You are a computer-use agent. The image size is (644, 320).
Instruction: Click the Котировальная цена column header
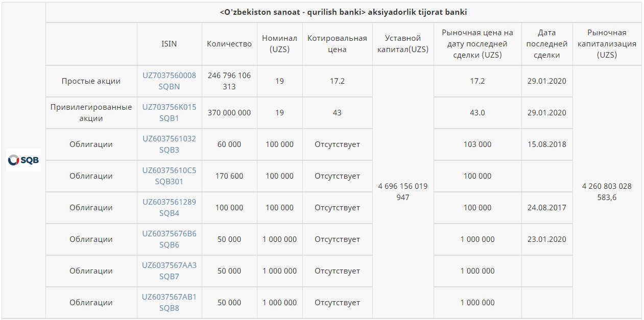click(x=337, y=44)
